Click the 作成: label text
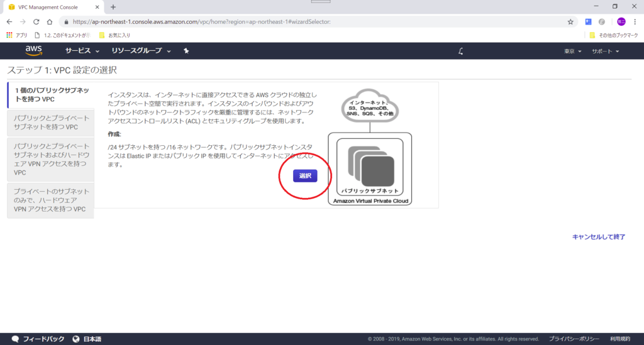 pyautogui.click(x=114, y=134)
